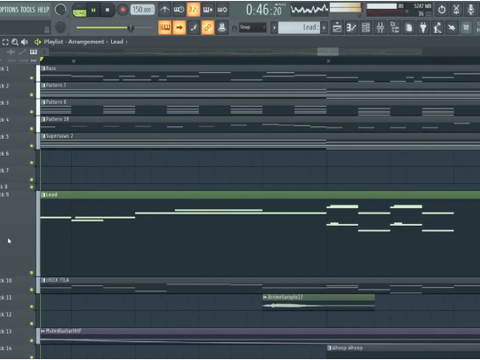
Task: Expand the Lead breadcrumb arrow
Action: 127,42
